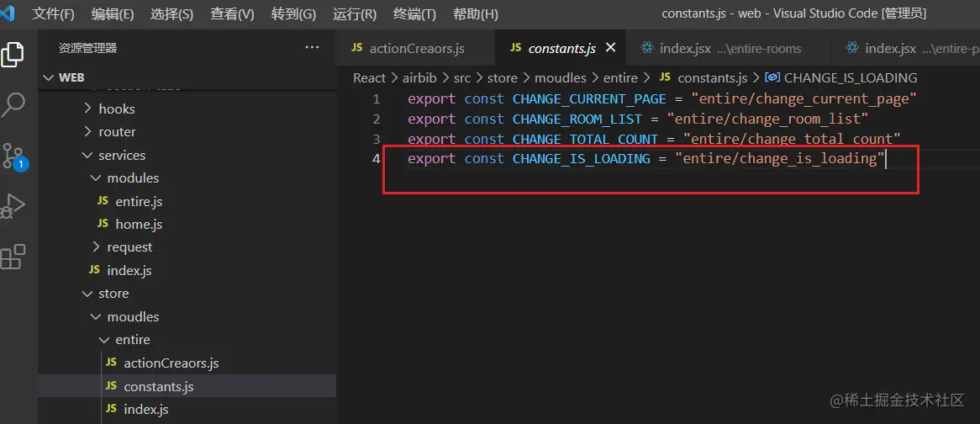Screen dimensions: 980x424
Task: Switch to the last index.jsx tab
Action: [x=905, y=48]
